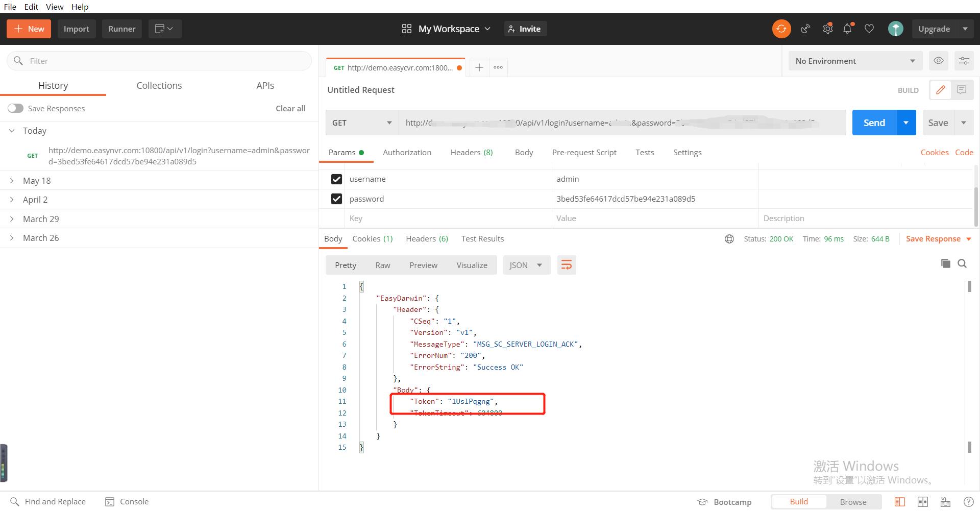
Task: Open the Save button dropdown arrow
Action: pyautogui.click(x=964, y=123)
